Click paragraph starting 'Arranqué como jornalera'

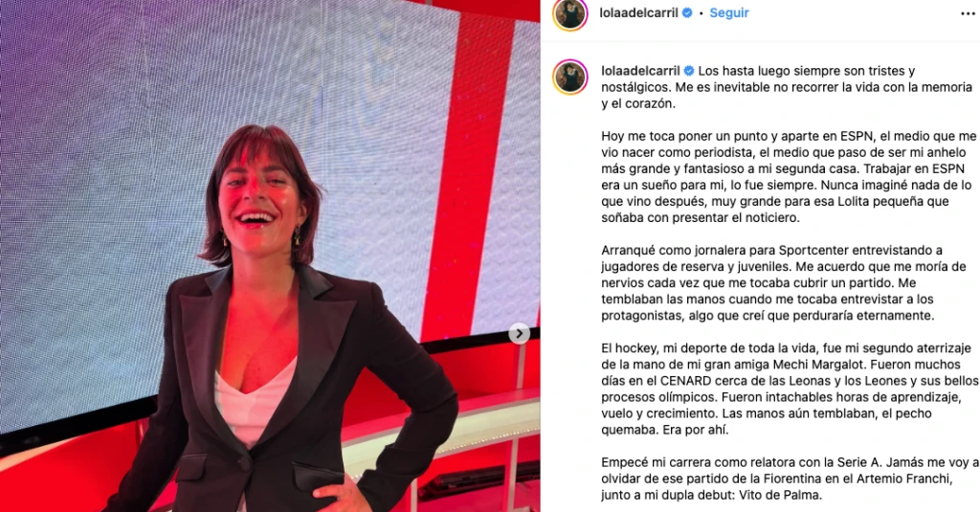tap(784, 283)
